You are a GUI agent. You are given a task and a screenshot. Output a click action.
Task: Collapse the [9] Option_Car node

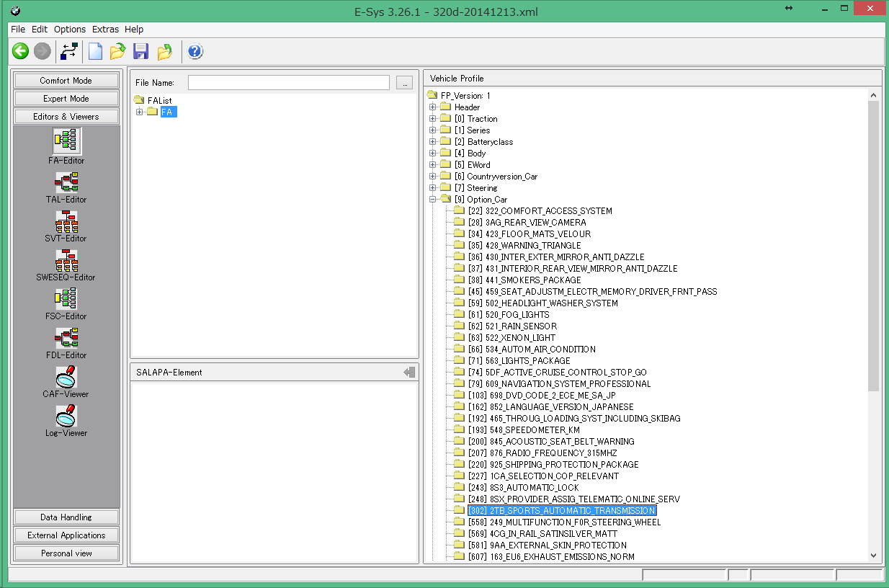[x=433, y=199]
